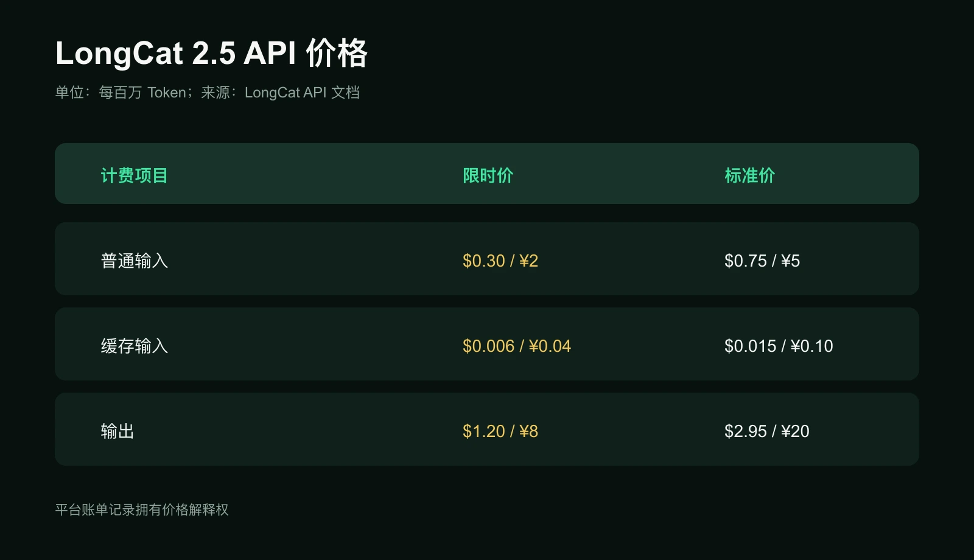This screenshot has height=560, width=974.
Task: Click the "限时价" column header
Action: 488,175
